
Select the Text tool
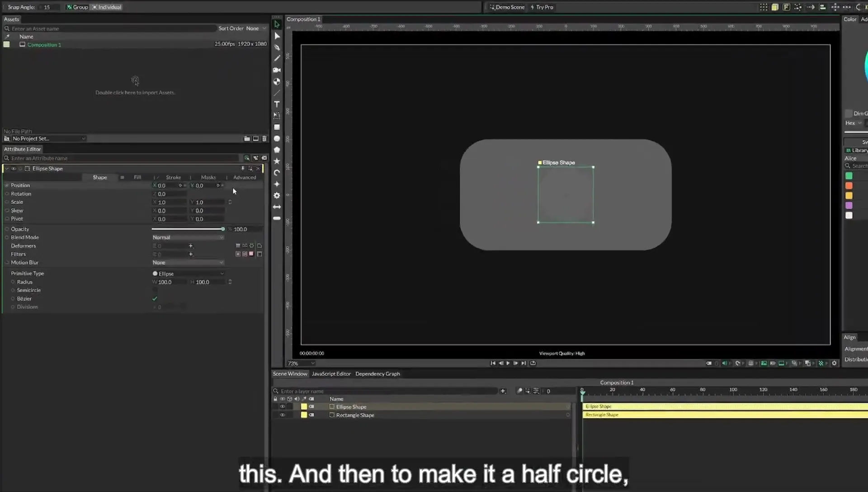[277, 104]
